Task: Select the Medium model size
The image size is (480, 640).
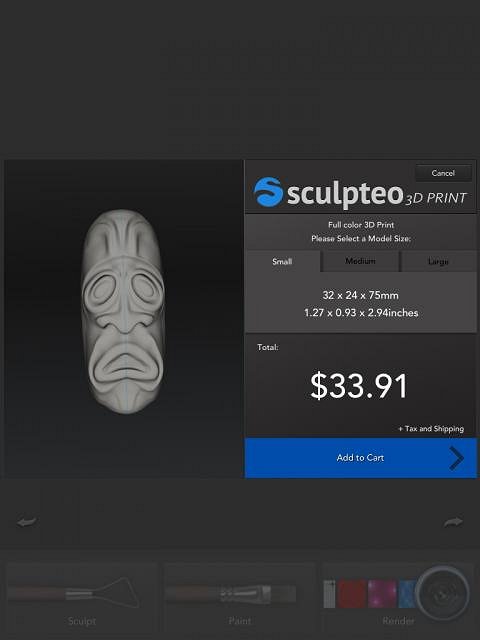Action: [x=360, y=261]
